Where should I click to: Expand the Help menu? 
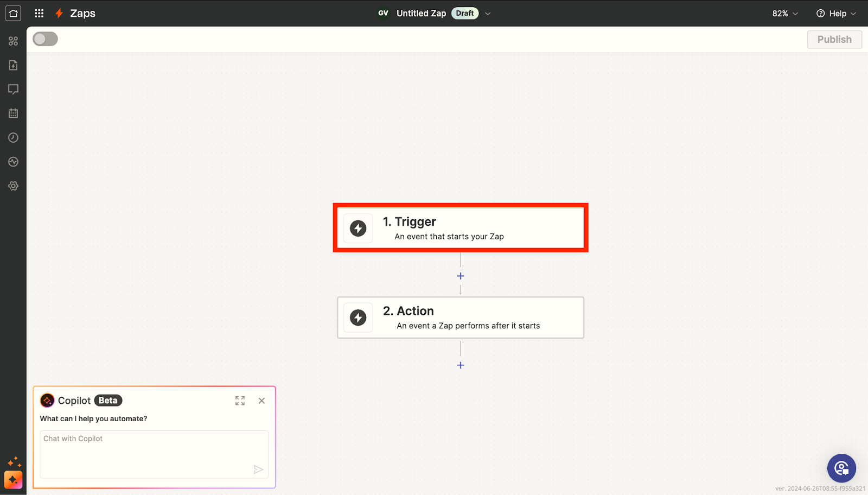coord(836,13)
